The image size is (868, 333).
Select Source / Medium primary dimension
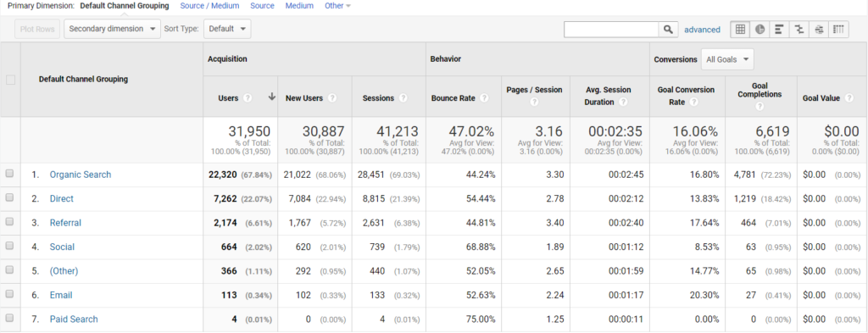click(x=210, y=6)
